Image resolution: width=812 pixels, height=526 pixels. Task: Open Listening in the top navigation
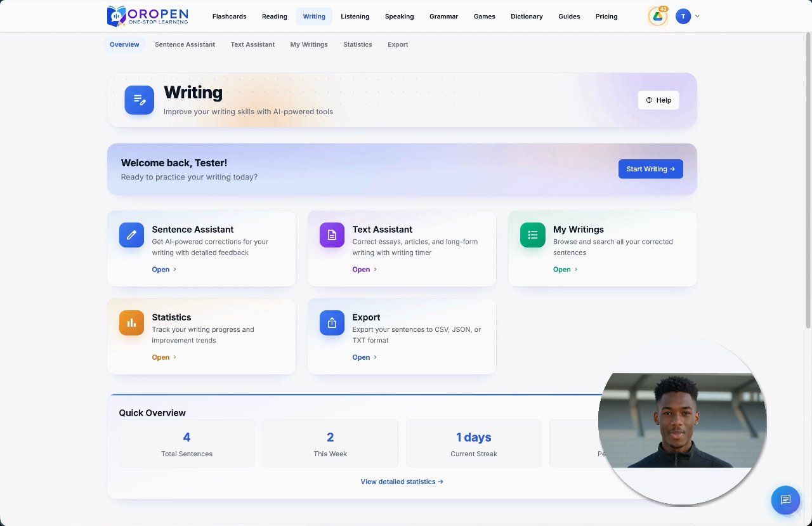coord(355,16)
